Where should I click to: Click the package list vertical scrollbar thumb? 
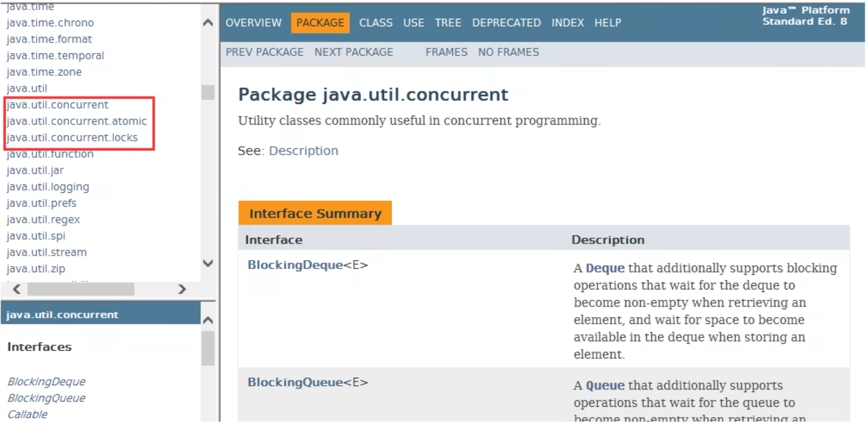tap(208, 92)
